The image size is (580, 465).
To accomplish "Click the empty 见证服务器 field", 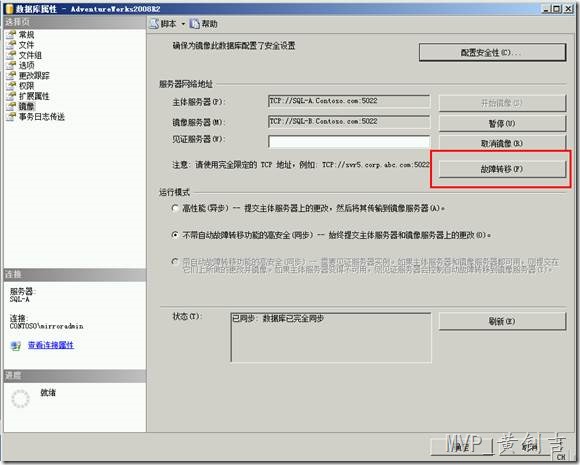I will (x=349, y=142).
